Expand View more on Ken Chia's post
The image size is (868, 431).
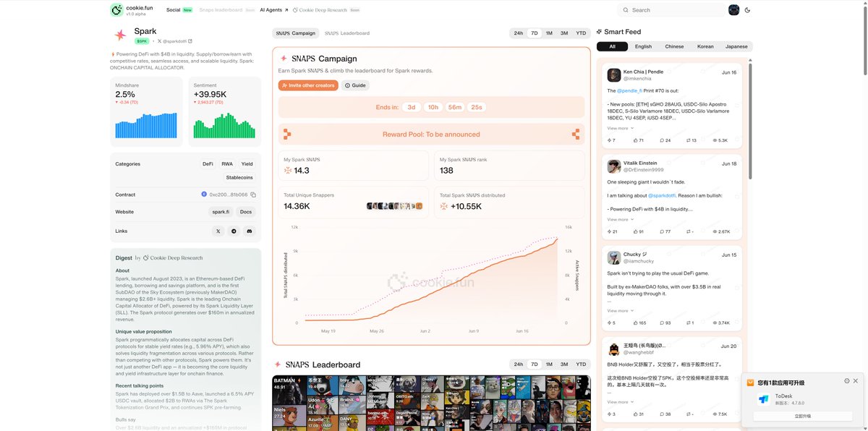pyautogui.click(x=620, y=128)
